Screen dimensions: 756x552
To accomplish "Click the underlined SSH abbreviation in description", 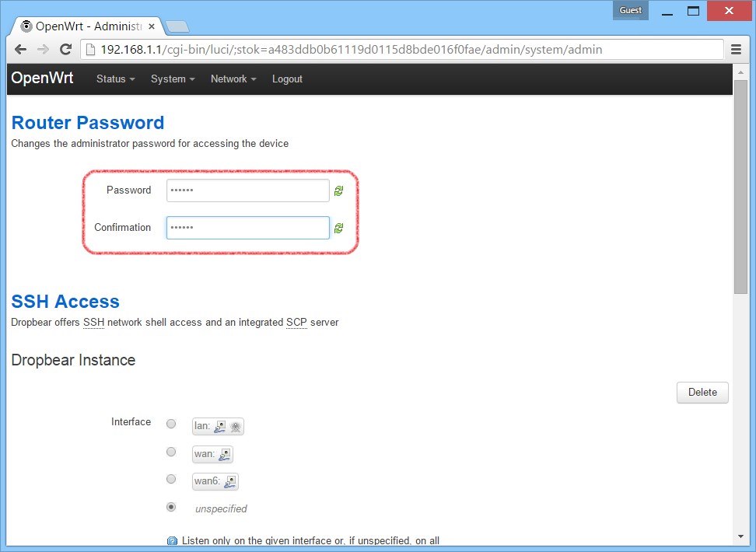I will [93, 322].
